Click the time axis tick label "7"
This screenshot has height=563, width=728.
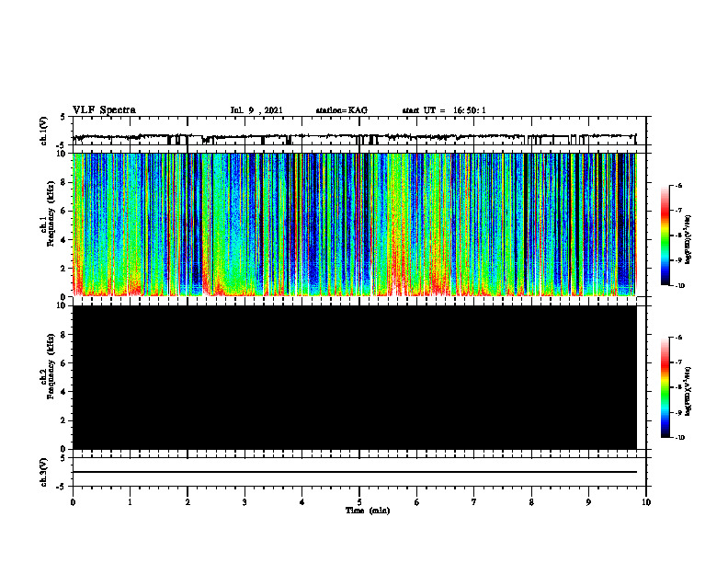[x=474, y=502]
